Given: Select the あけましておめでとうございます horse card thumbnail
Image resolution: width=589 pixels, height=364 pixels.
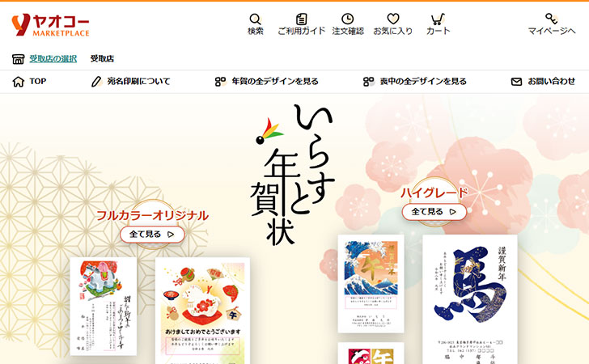Looking at the screenshot, I should [x=202, y=311].
